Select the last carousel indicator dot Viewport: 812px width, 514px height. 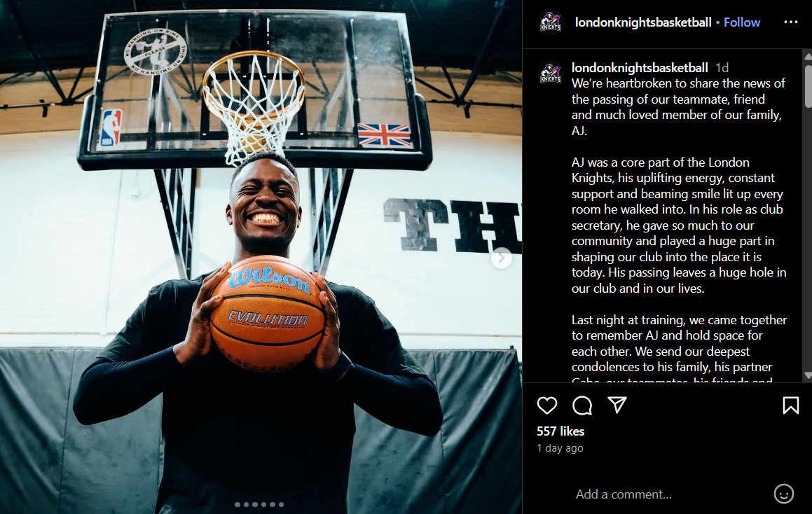[x=281, y=504]
